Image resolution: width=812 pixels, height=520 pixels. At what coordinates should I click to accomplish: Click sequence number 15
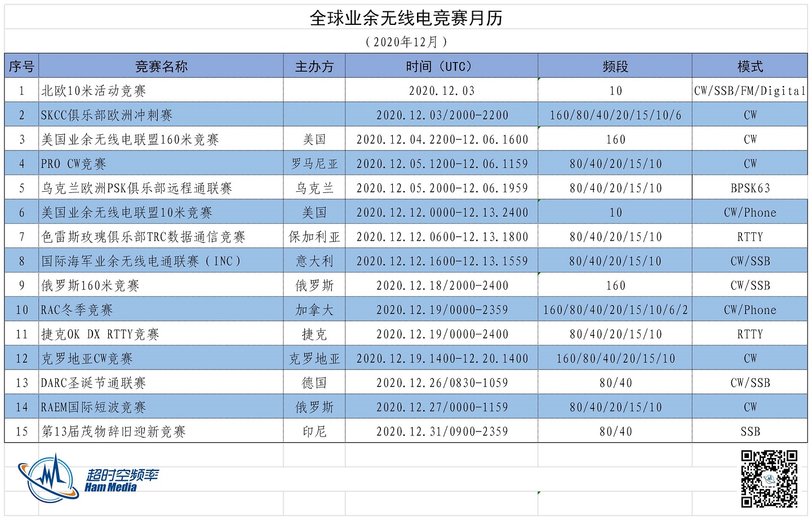(21, 431)
